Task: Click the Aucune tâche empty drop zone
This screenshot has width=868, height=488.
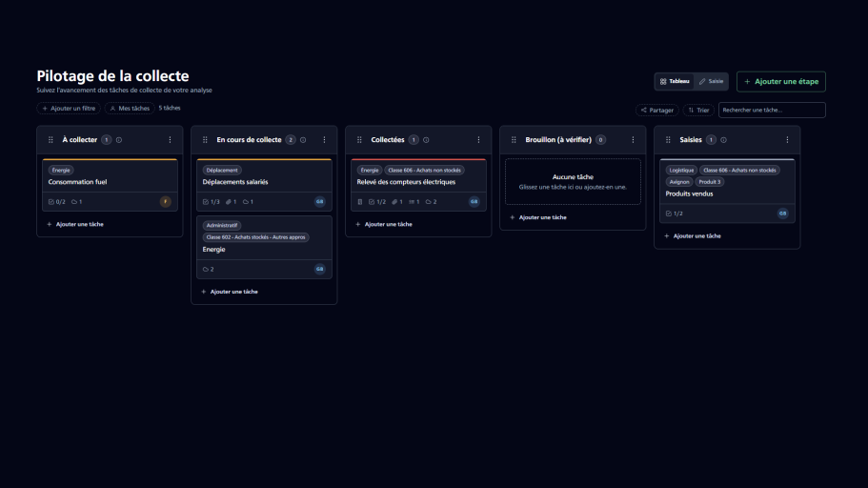Action: 573,182
